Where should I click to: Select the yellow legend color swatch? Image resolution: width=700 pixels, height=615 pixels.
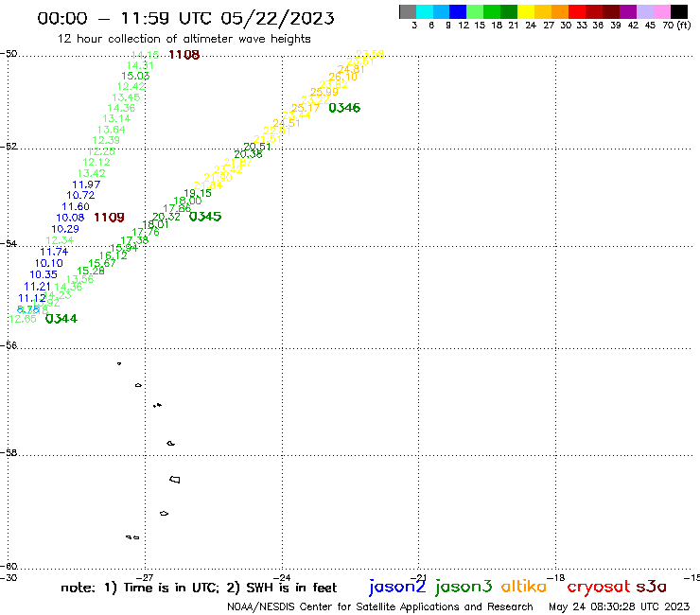pyautogui.click(x=526, y=11)
